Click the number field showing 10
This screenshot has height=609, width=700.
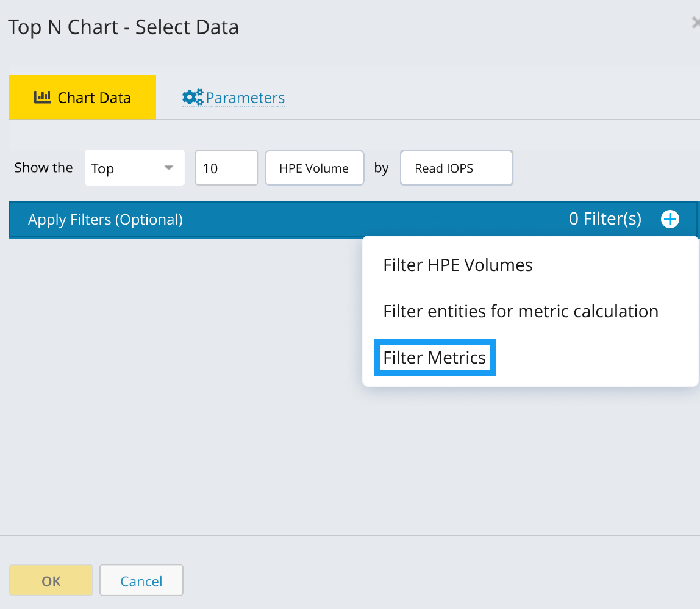click(x=226, y=168)
